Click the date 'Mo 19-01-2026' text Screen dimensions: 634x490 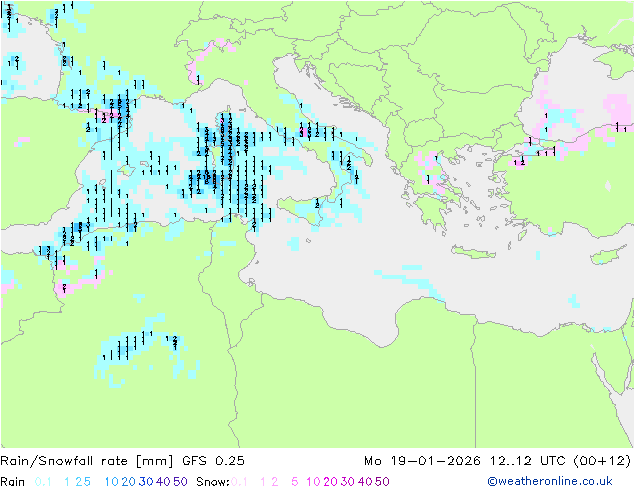pos(422,461)
